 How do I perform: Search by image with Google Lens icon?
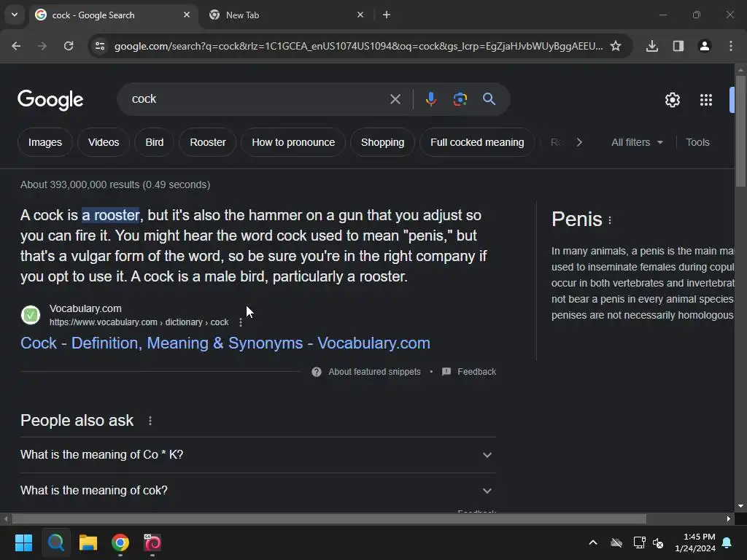(x=460, y=99)
